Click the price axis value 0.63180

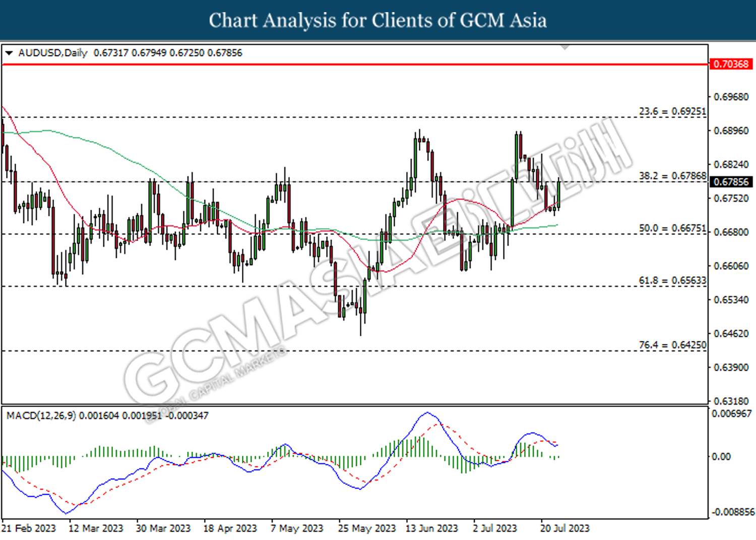(731, 401)
